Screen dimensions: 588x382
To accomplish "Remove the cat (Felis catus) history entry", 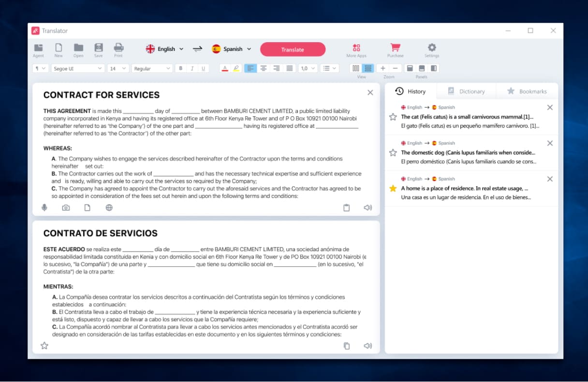I will pos(550,107).
